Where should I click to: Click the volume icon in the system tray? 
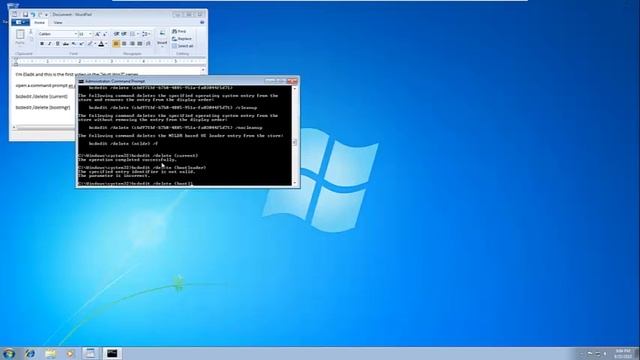point(605,354)
